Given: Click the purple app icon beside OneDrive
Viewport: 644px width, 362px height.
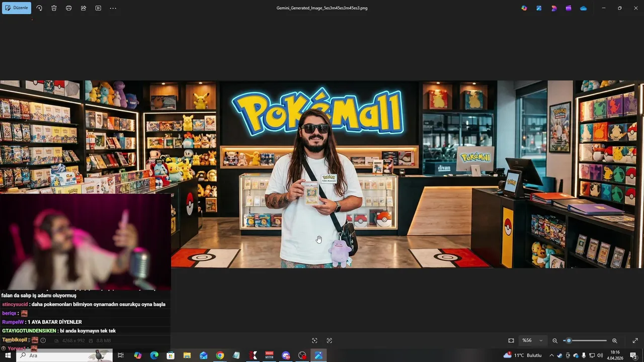Looking at the screenshot, I should pyautogui.click(x=569, y=8).
